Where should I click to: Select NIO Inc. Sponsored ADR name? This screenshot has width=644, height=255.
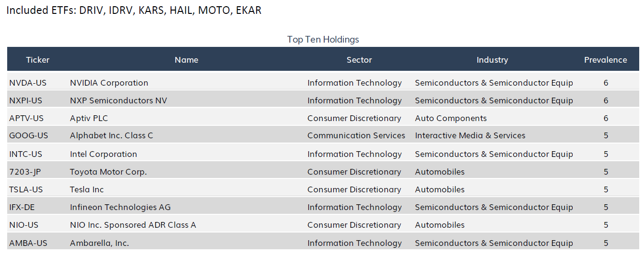point(133,225)
